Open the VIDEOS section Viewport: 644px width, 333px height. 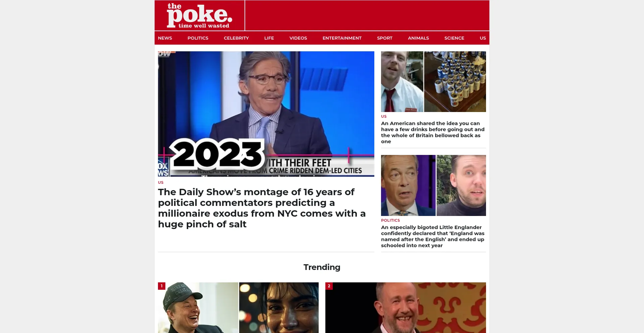298,38
